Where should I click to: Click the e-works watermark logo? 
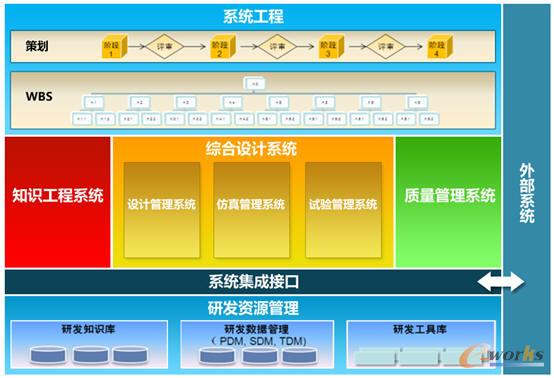502,355
